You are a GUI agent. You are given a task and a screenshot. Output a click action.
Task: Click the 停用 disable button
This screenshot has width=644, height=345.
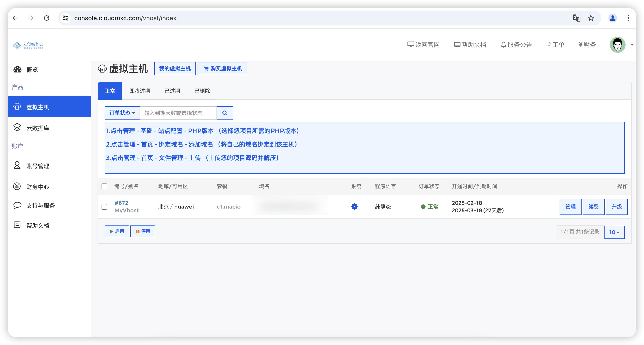pos(143,231)
